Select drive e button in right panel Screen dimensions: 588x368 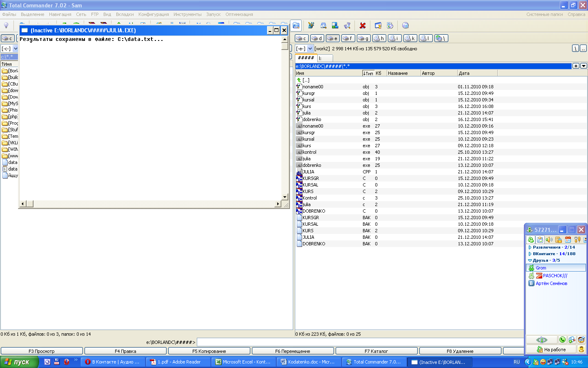pos(332,38)
